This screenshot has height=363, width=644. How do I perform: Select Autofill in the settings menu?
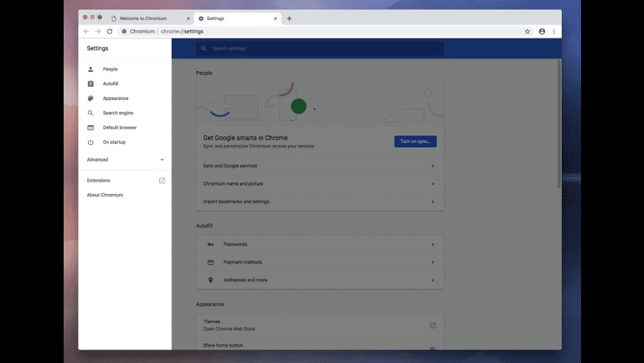(x=110, y=84)
